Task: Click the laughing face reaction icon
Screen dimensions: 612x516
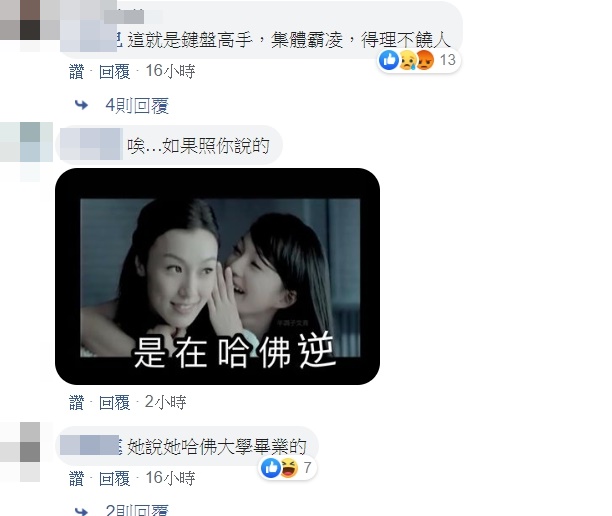Action: (x=289, y=467)
